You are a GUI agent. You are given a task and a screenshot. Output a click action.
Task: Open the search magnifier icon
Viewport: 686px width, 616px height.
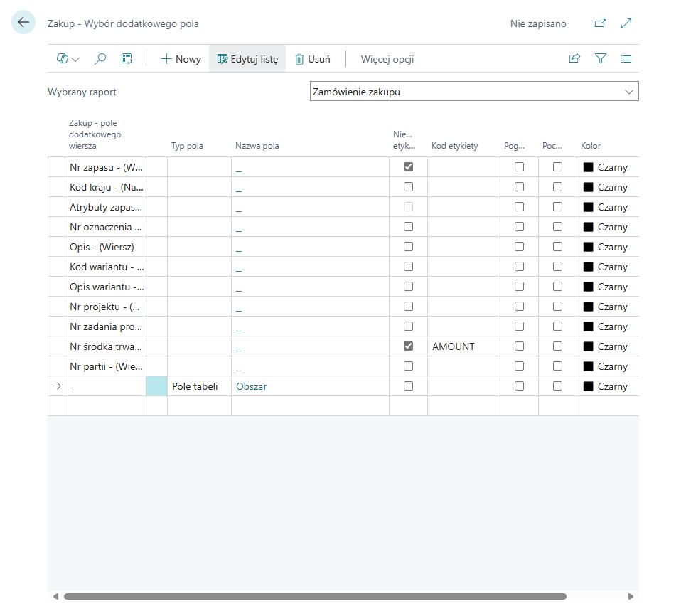pos(100,59)
